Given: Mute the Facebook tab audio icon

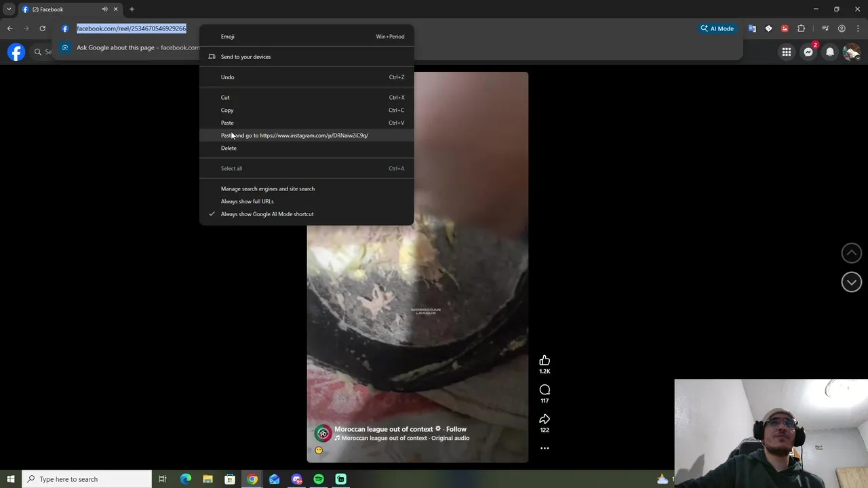Looking at the screenshot, I should 104,9.
